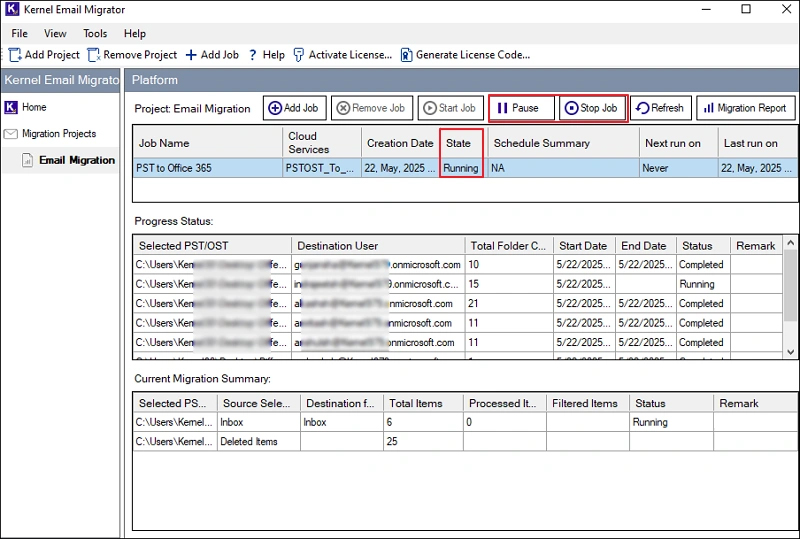The image size is (800, 539).
Task: Click the Progress Status scrollbar down arrow
Action: (790, 352)
